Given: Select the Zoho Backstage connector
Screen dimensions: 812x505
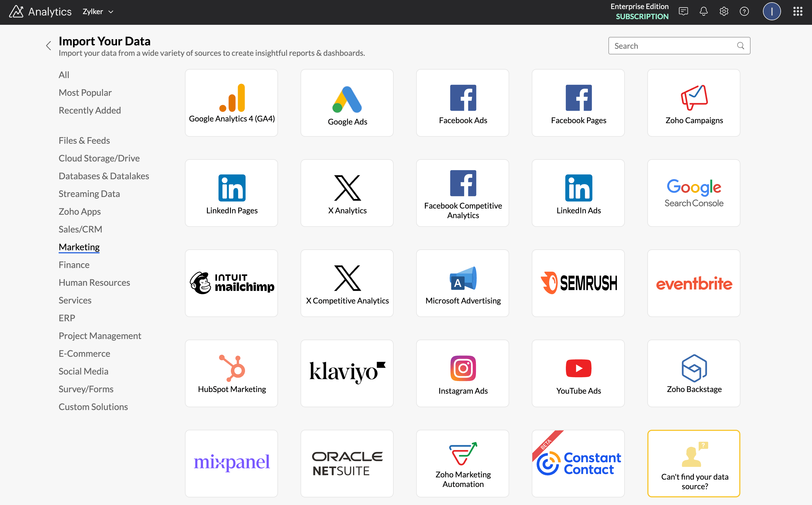Looking at the screenshot, I should coord(694,373).
